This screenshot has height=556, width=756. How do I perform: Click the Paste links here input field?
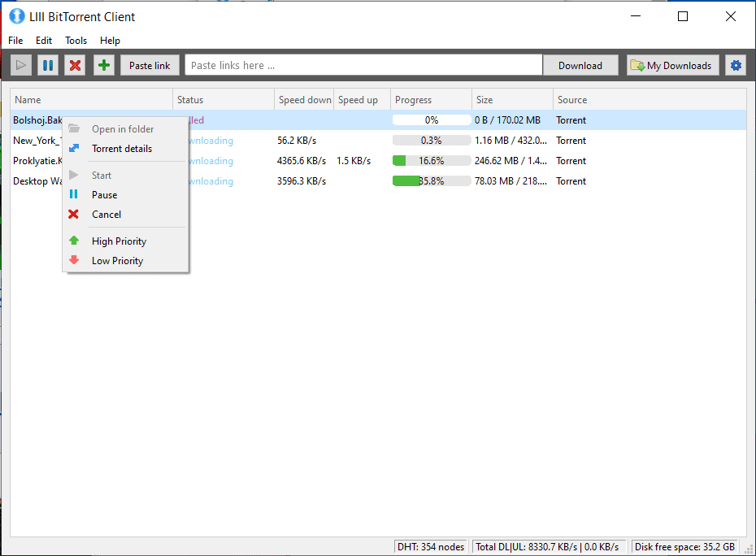click(363, 65)
